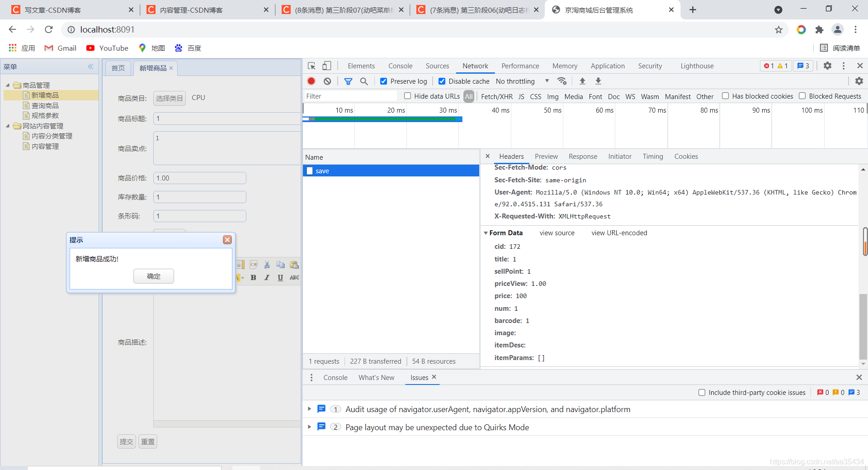Image resolution: width=868 pixels, height=470 pixels.
Task: Collapse the 网站内容管理 tree folder
Action: pos(8,126)
